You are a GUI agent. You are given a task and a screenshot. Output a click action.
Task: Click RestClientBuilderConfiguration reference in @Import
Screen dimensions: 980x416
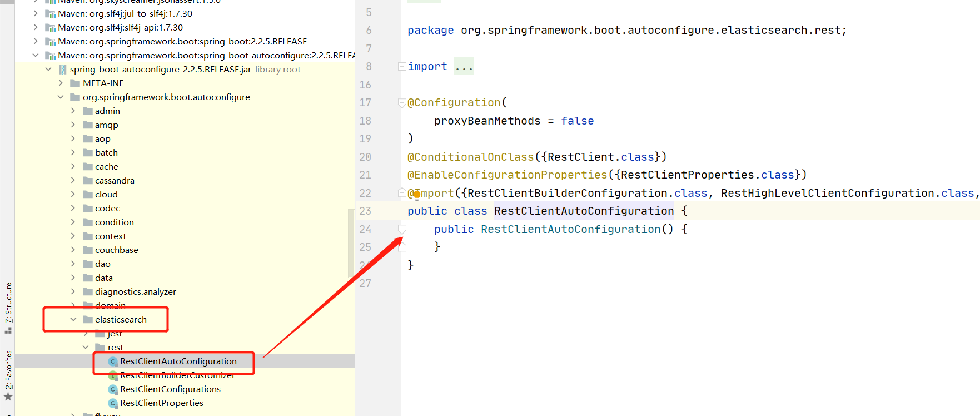568,194
